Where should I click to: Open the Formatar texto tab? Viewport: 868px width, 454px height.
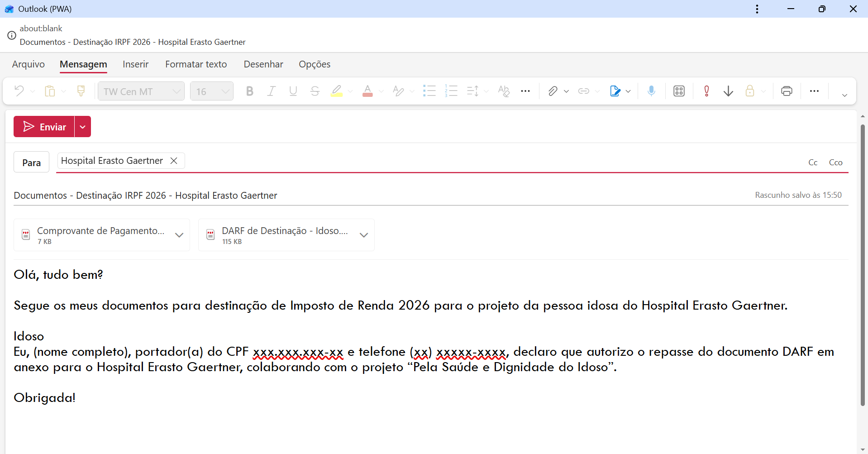click(196, 64)
